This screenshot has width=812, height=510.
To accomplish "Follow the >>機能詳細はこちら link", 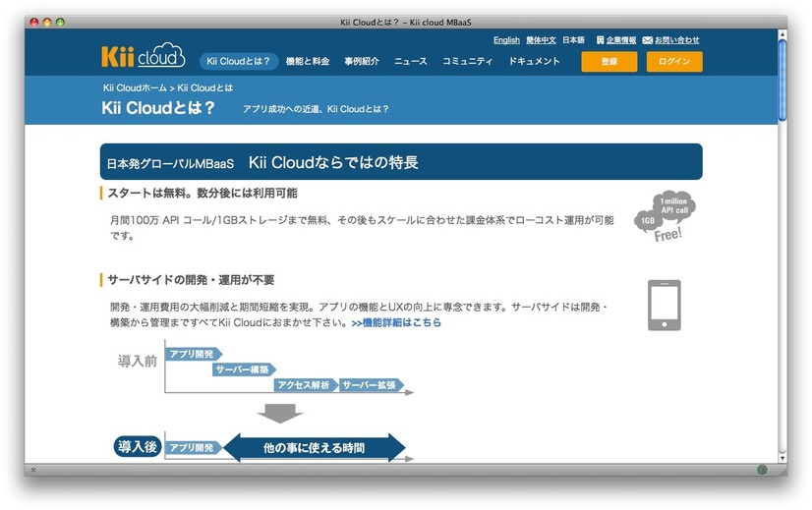I will (x=396, y=322).
